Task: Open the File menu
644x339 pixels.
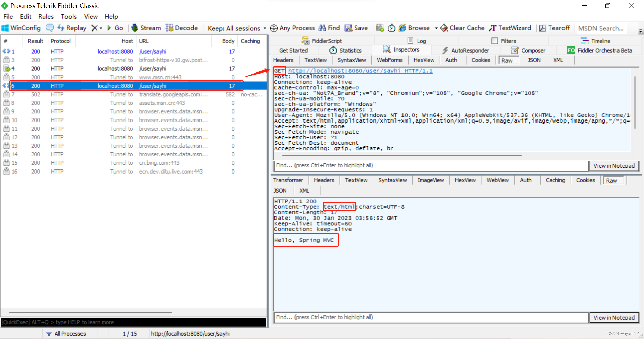Action: pyautogui.click(x=8, y=16)
